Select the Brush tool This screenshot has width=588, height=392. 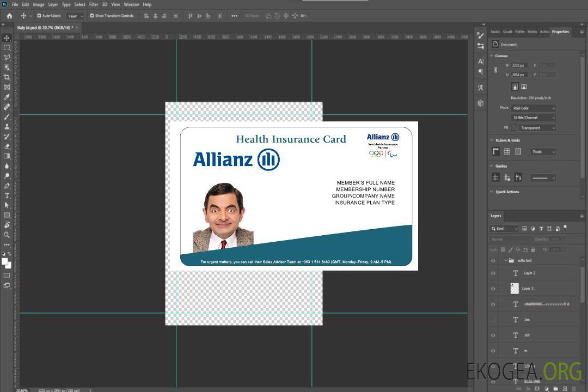pos(7,117)
